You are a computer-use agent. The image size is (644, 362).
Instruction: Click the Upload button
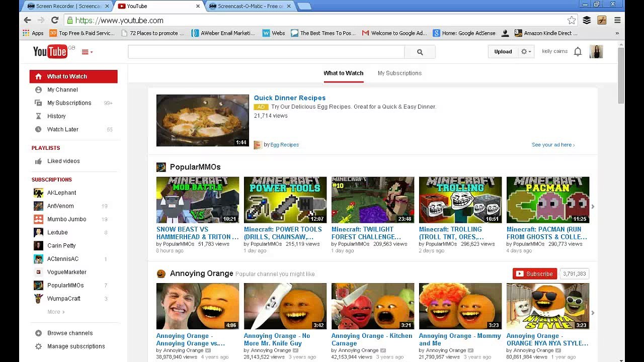coord(503,52)
